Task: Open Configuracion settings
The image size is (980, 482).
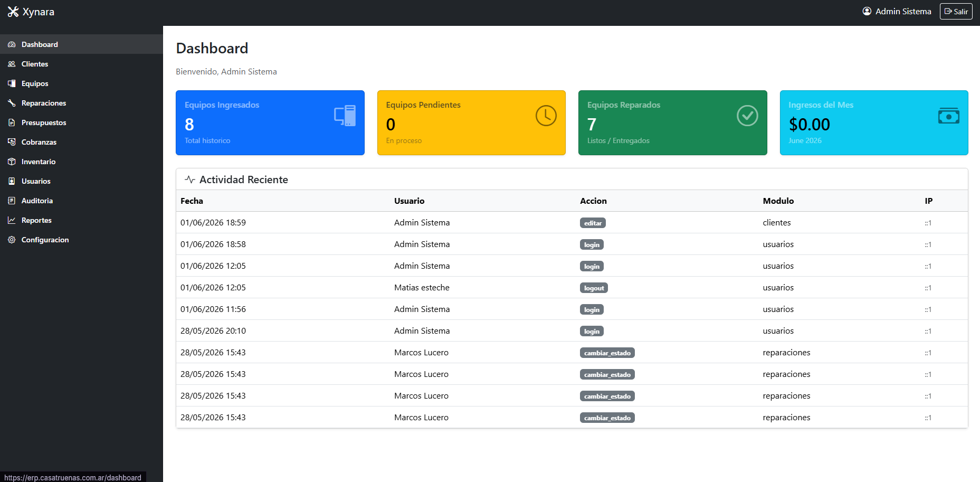Action: click(81, 240)
